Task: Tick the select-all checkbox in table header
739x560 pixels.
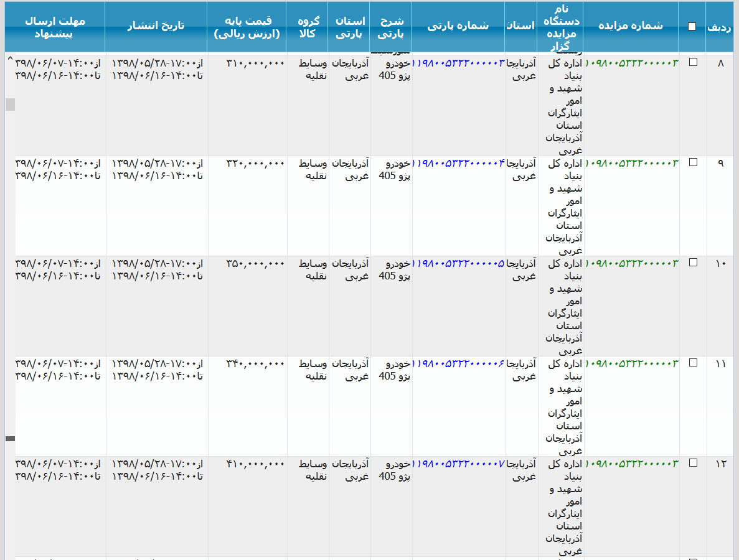Action: (x=692, y=26)
